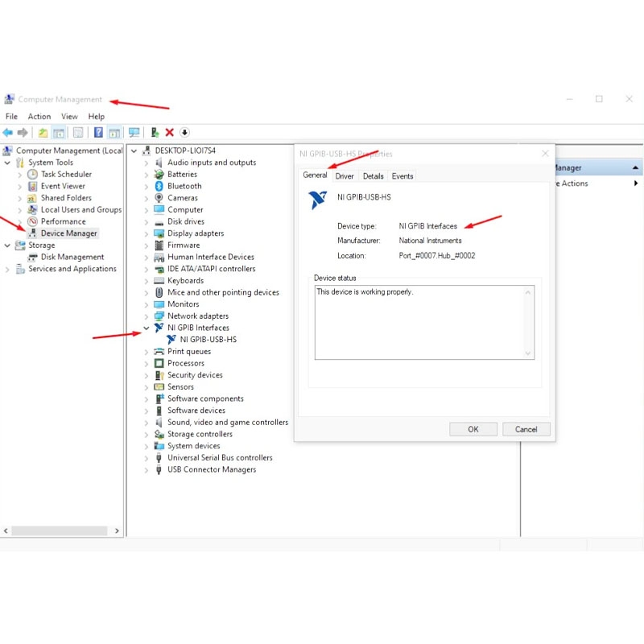Open the File menu

point(11,117)
